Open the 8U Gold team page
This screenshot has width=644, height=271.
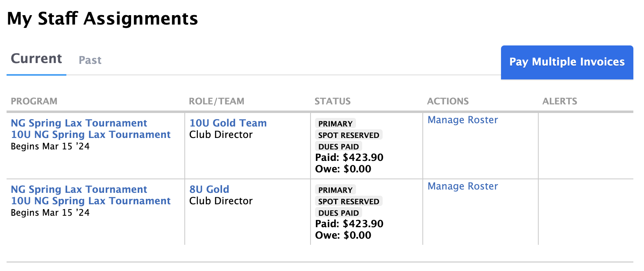209,189
